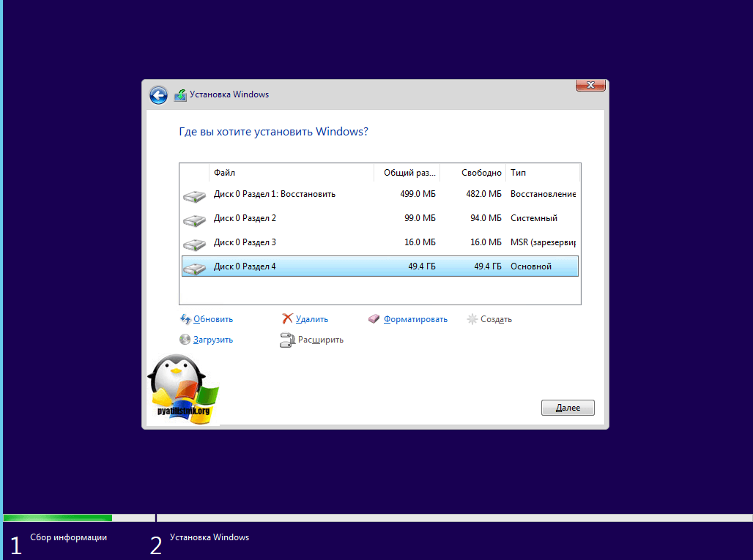Click the Создать link
The width and height of the screenshot is (753, 560).
pyautogui.click(x=496, y=319)
